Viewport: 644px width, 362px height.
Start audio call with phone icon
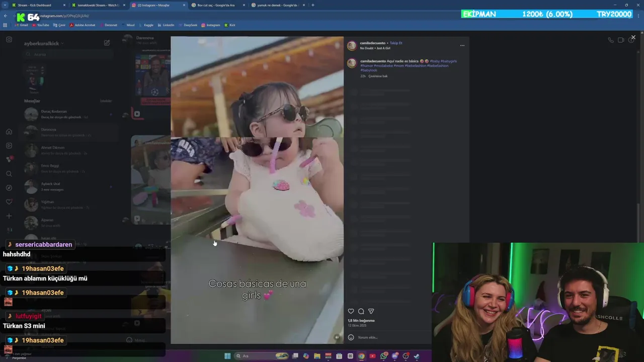(x=611, y=40)
